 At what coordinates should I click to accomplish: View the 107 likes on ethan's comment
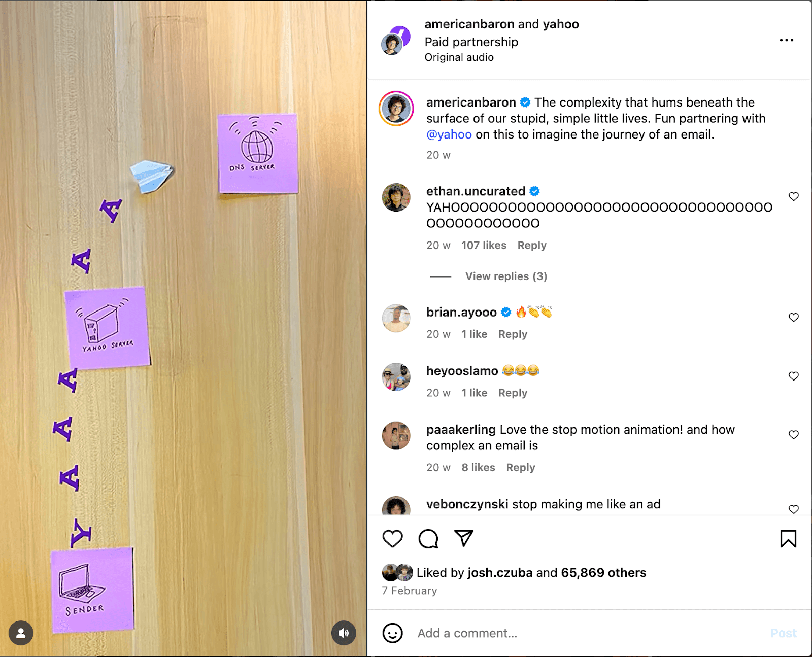click(x=484, y=246)
